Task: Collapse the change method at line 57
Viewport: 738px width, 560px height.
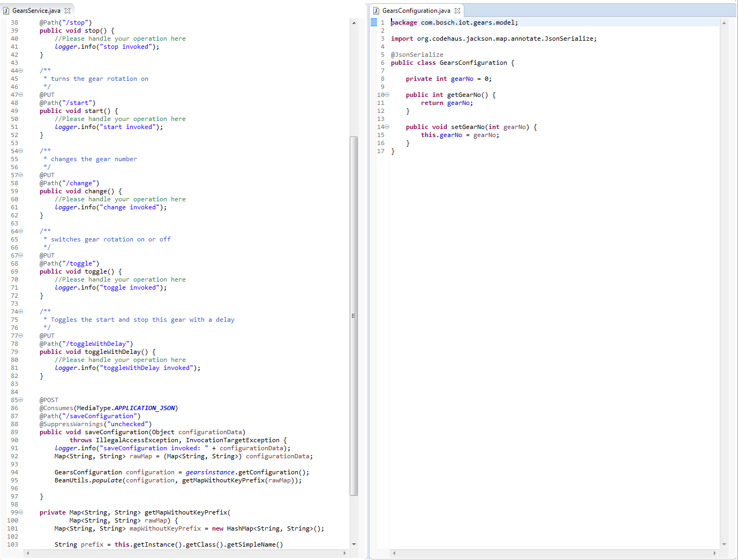Action: coord(21,175)
